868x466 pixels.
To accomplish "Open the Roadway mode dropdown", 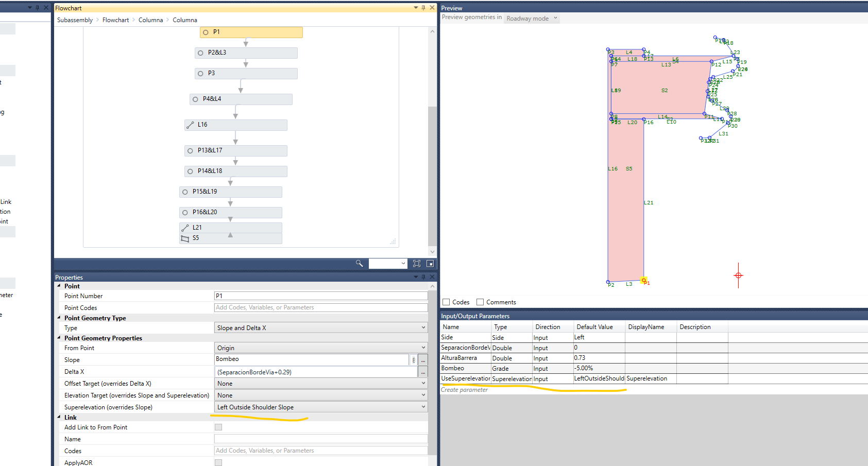I will click(x=531, y=18).
